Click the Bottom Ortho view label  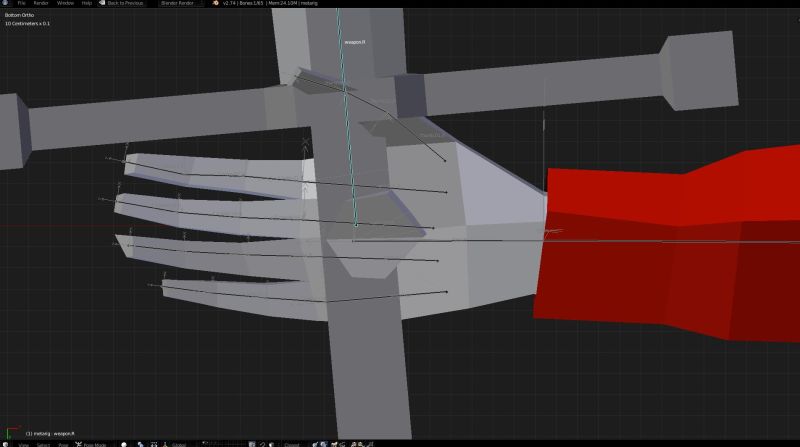coord(19,15)
